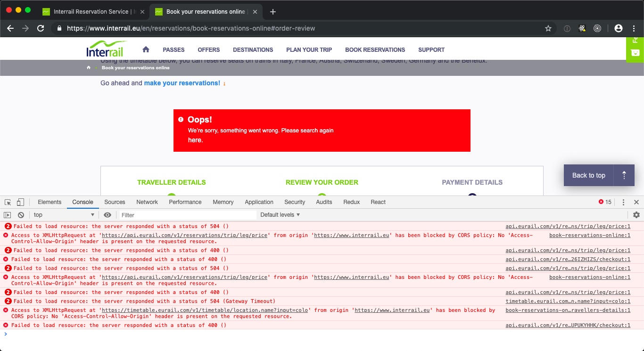Open the DESTINATIONS menu
The image size is (644, 351).
tap(253, 49)
